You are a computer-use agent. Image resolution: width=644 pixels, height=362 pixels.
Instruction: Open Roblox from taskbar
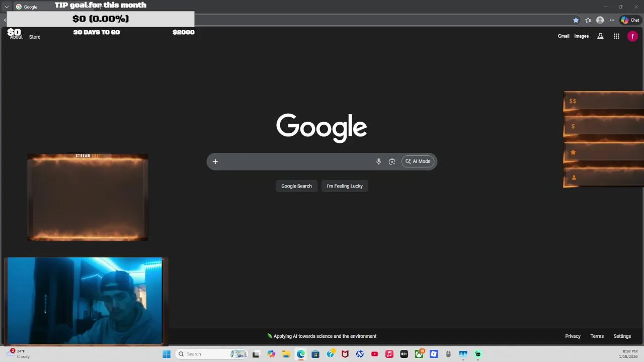434,354
